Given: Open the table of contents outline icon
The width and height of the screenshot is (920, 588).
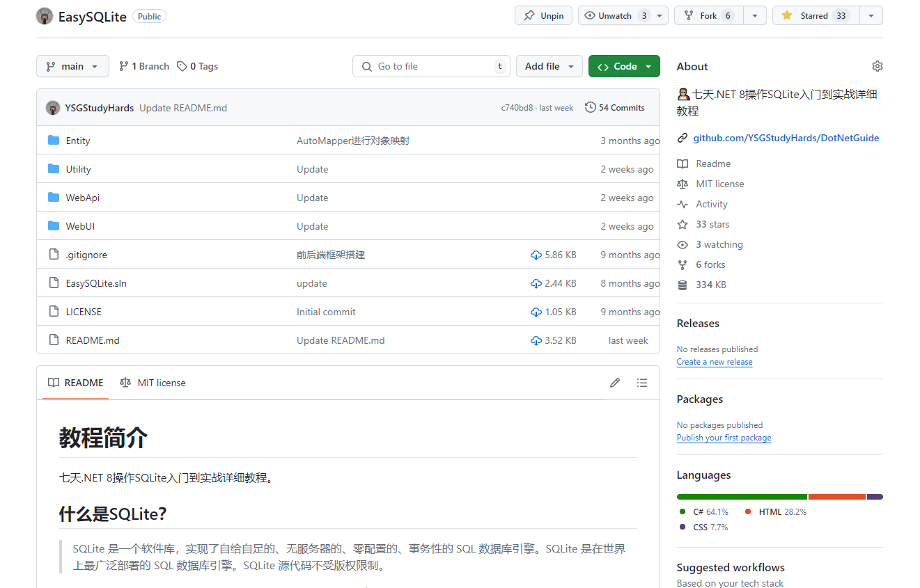Looking at the screenshot, I should [641, 383].
